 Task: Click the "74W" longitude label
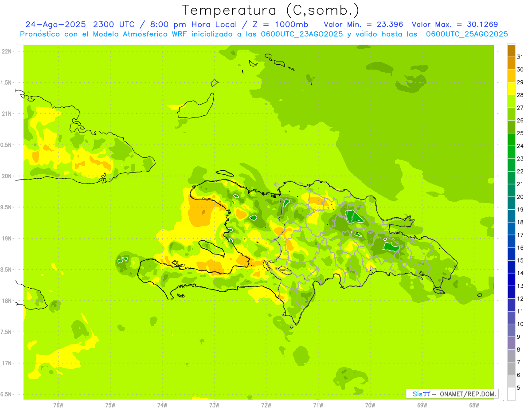pyautogui.click(x=162, y=405)
